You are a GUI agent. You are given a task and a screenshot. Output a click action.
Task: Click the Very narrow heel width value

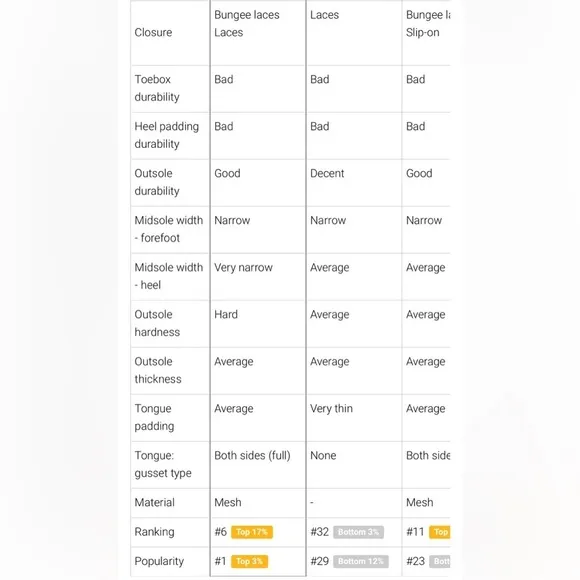[243, 267]
